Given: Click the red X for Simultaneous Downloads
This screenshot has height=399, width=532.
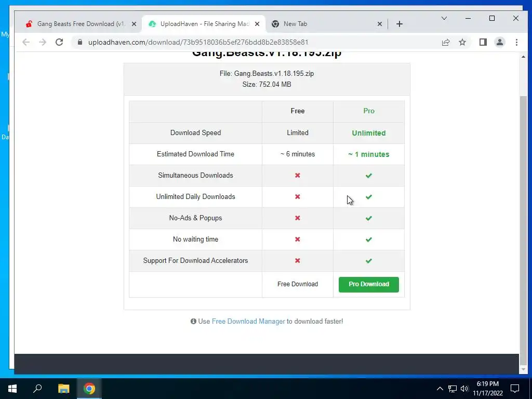Looking at the screenshot, I should pyautogui.click(x=298, y=176).
